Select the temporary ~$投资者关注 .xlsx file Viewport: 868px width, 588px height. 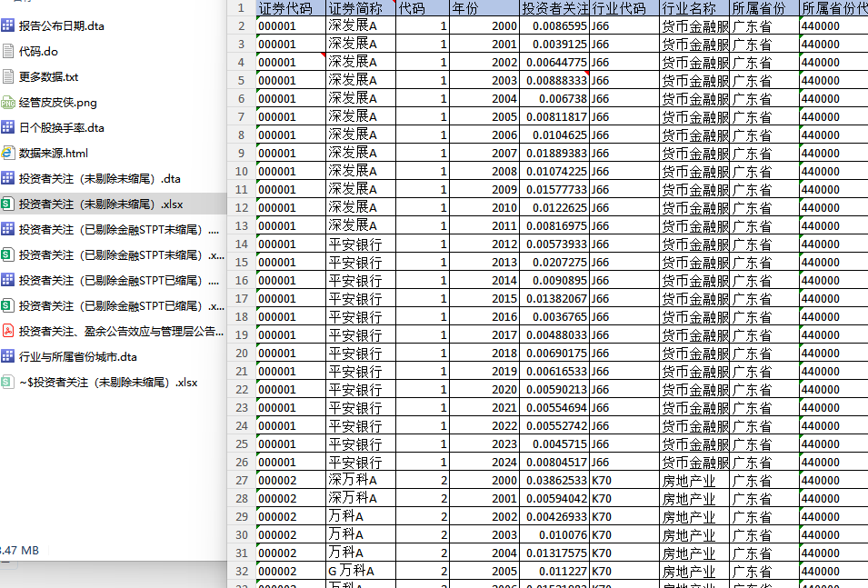point(107,383)
